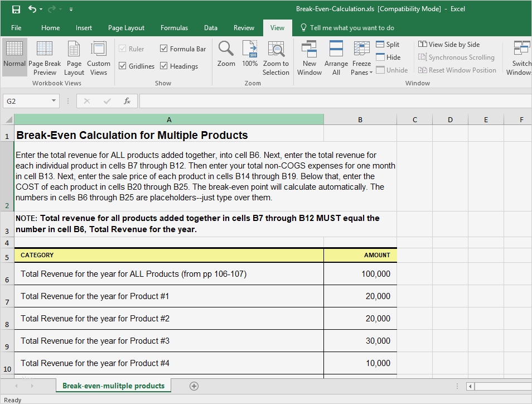Click the formula bar input field

(x=335, y=101)
